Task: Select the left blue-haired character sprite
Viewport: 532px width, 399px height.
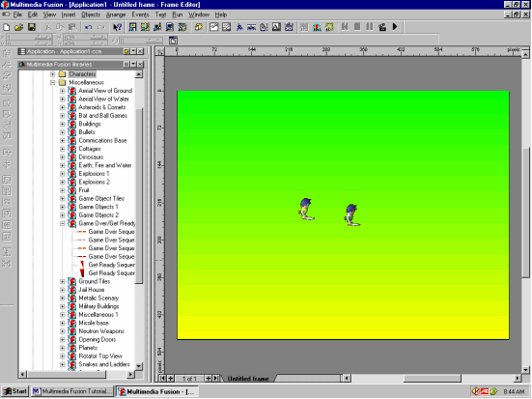Action: click(306, 209)
